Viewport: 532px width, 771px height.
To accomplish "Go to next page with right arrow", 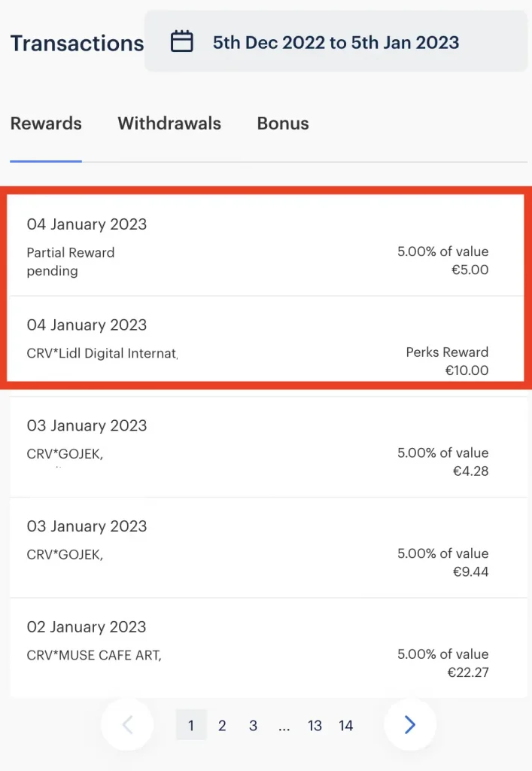I will [409, 724].
